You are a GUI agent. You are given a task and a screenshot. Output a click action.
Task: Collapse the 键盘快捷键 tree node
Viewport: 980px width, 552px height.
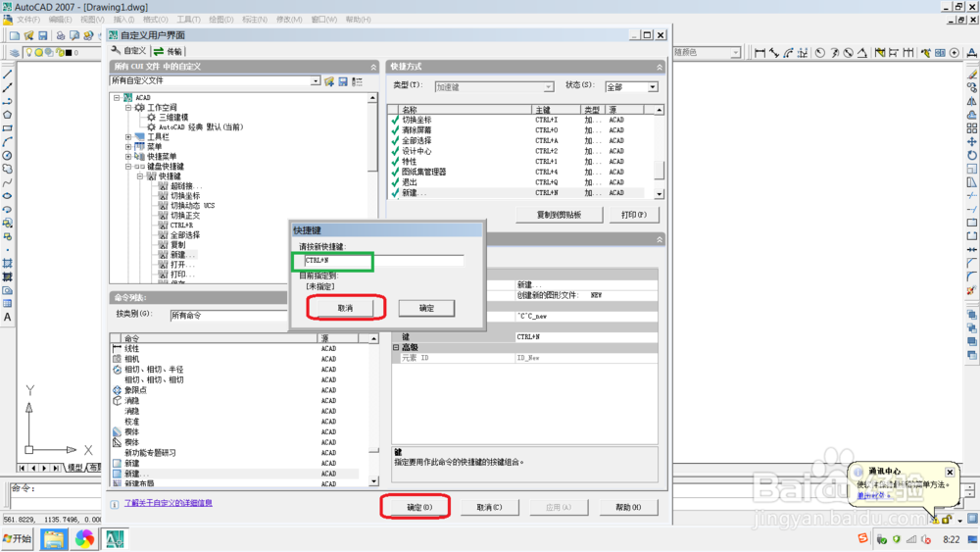(x=128, y=167)
